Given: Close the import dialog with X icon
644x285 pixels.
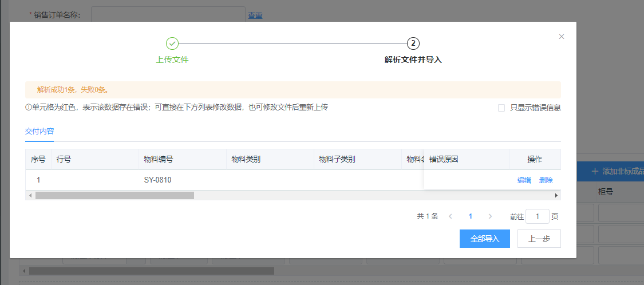Looking at the screenshot, I should [x=562, y=37].
